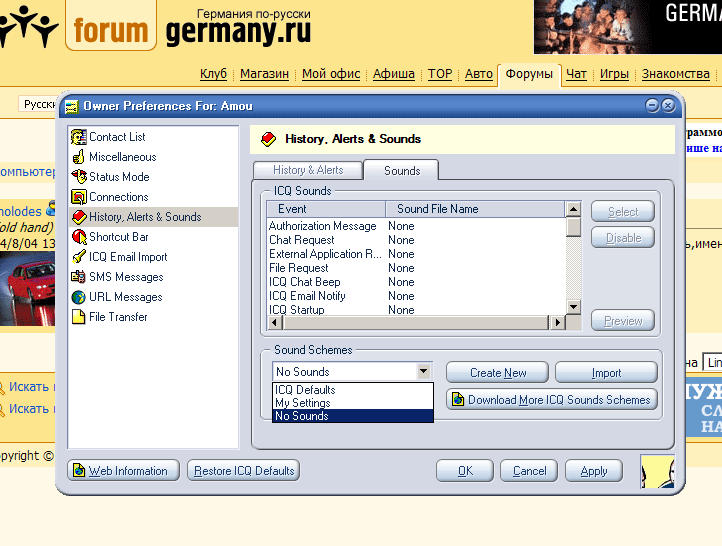This screenshot has height=546, width=722.
Task: Select File Request event row
Action: click(416, 268)
